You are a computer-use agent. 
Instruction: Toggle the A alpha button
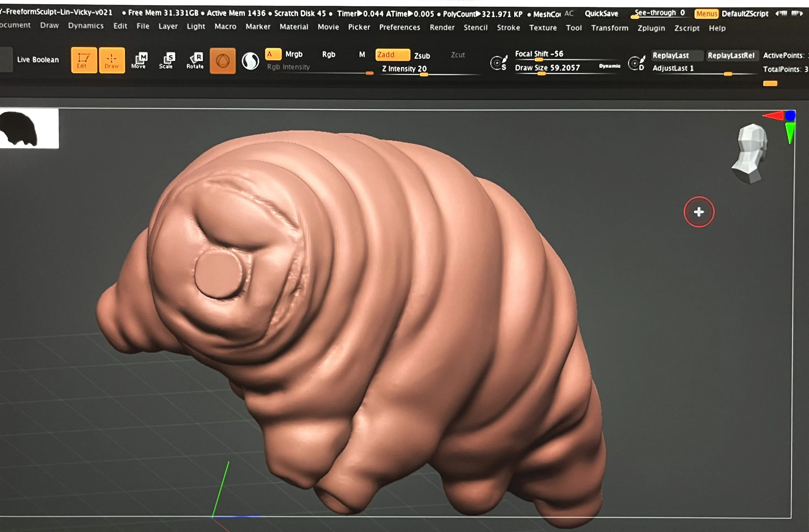point(273,54)
